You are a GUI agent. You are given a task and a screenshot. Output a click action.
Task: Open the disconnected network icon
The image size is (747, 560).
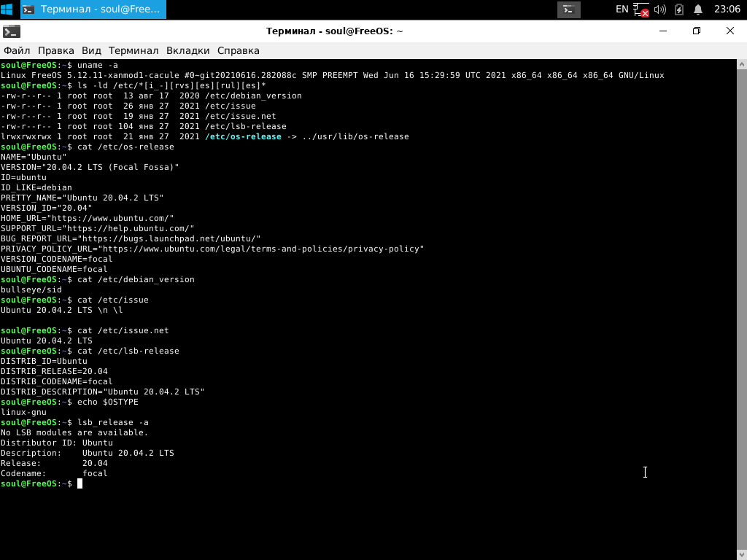pos(641,9)
